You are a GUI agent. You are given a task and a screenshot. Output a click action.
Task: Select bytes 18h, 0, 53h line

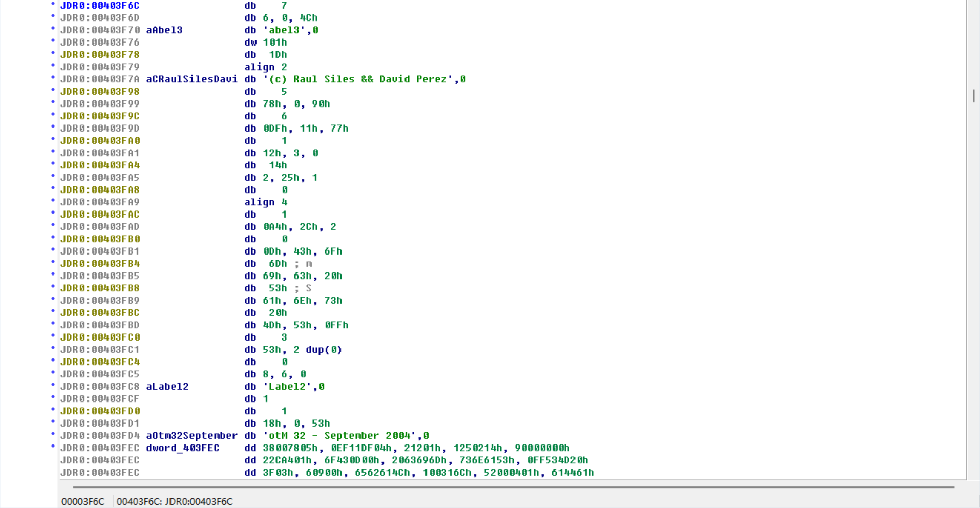(287, 424)
